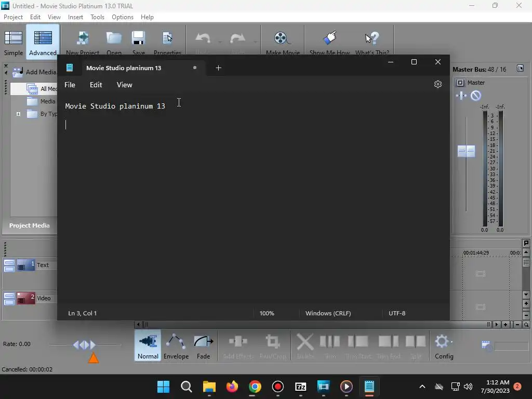This screenshot has height=399, width=532.
Task: Open the Tools menu in Movie Studio
Action: pyautogui.click(x=97, y=17)
